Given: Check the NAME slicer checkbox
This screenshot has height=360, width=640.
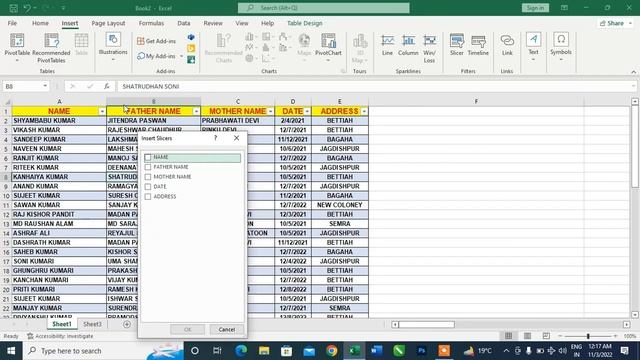Looking at the screenshot, I should (148, 157).
